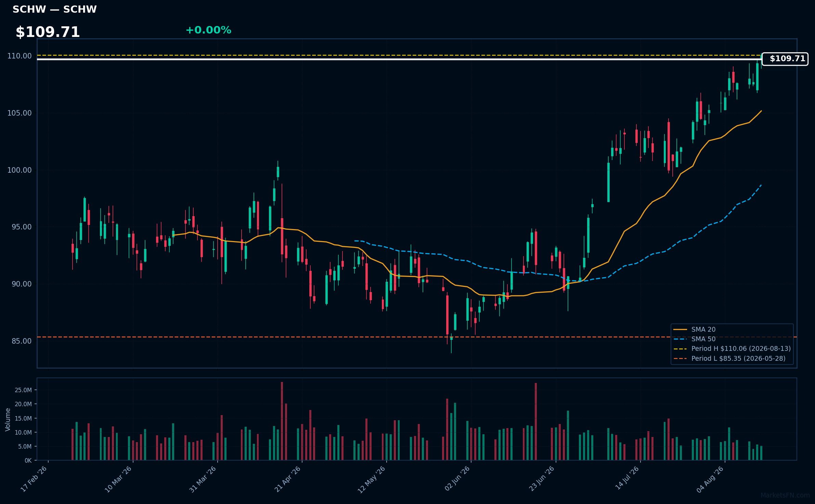The image size is (815, 504).
Task: Click the 15.0M volume axis label
Action: click(x=23, y=419)
